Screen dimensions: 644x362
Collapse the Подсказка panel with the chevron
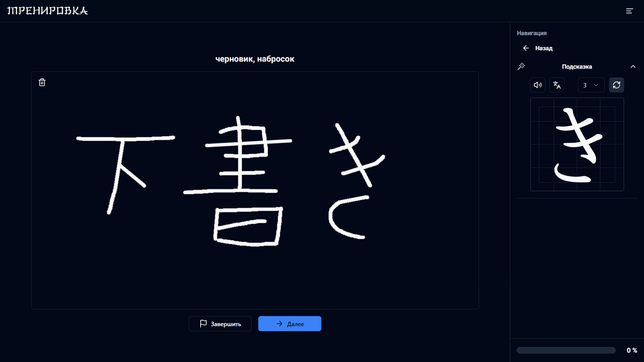(x=633, y=66)
